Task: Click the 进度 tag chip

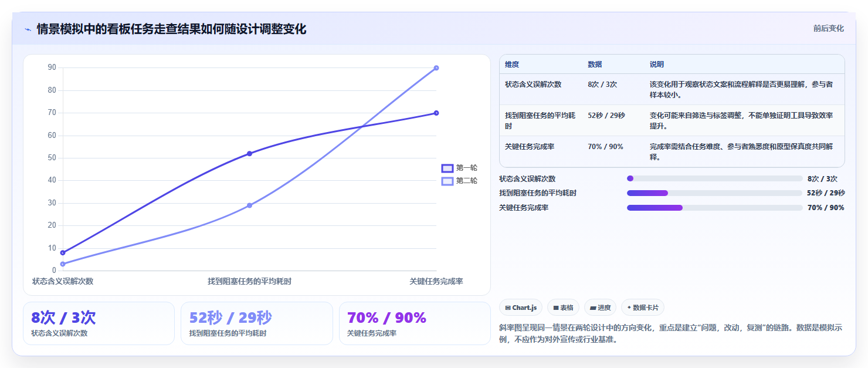Action: coord(600,308)
